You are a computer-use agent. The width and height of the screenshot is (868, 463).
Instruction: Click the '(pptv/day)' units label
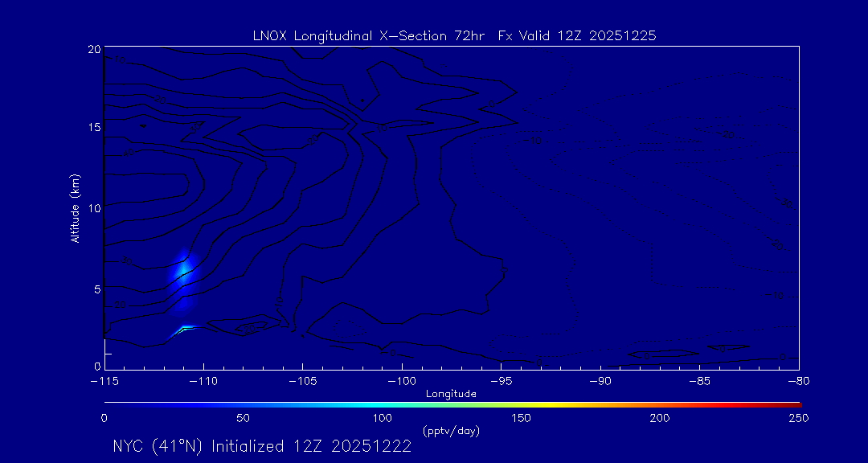451,432
